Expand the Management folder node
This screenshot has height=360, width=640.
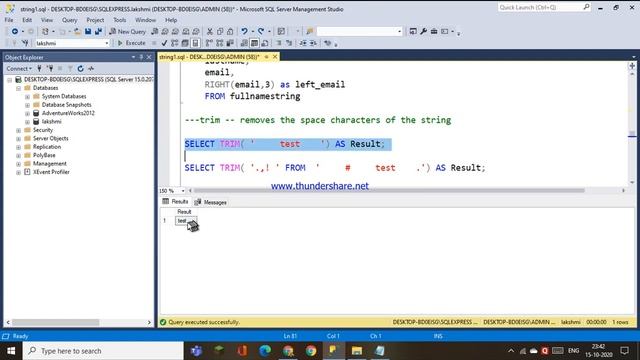(x=18, y=164)
